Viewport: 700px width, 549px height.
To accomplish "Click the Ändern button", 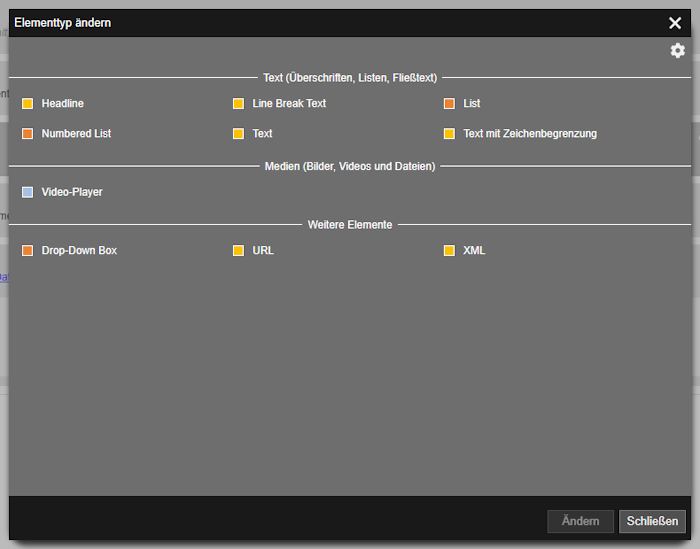I will click(580, 521).
